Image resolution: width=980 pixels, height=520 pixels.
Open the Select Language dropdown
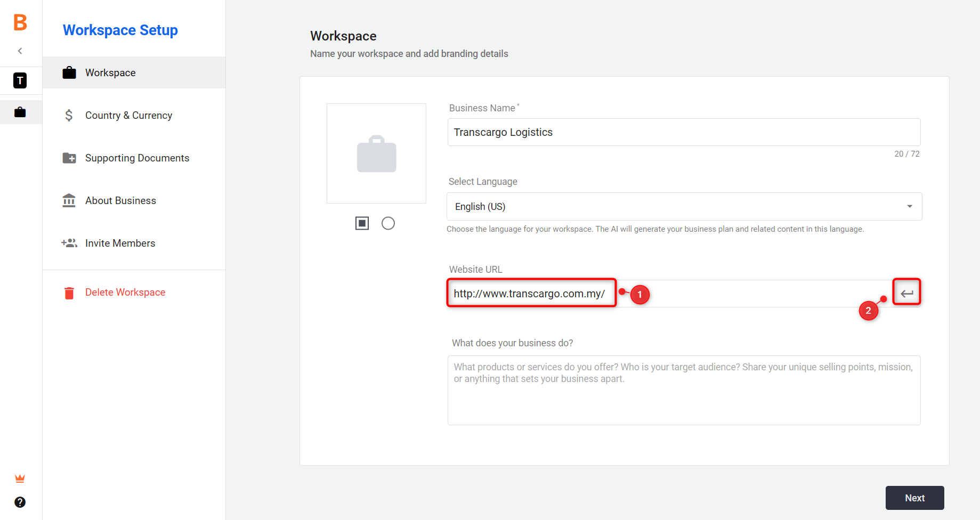684,207
